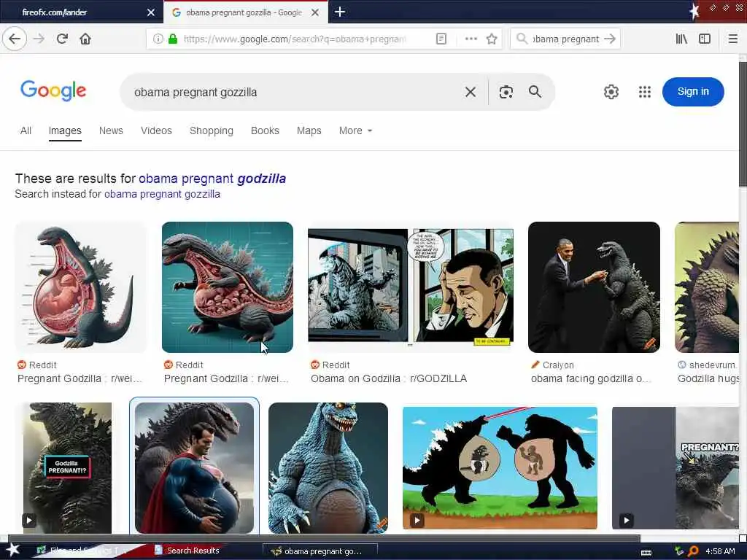Close the fireofx.com/lander tab
The image size is (747, 560).
click(151, 12)
